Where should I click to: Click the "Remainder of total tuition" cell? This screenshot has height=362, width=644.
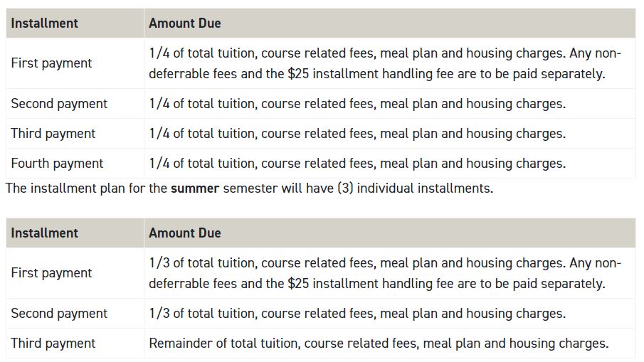(x=379, y=344)
